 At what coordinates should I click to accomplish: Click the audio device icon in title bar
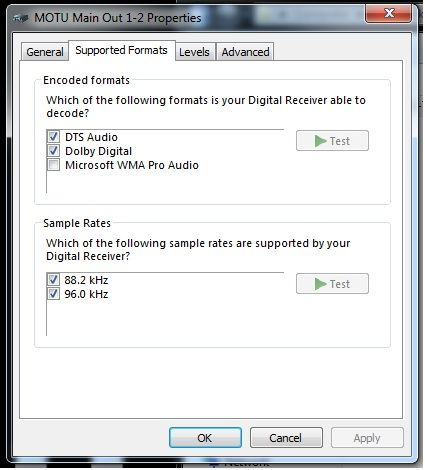(x=20, y=18)
